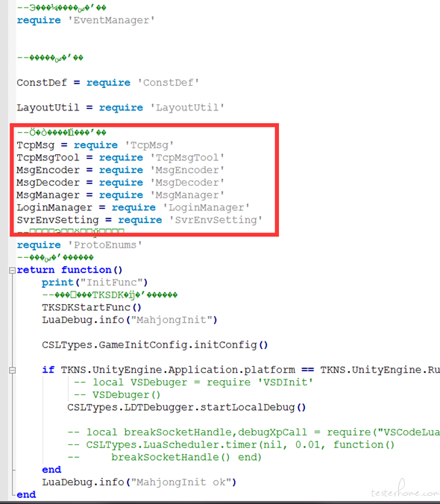Click the CSLTypes.LDTDebugger.startLocalDebug() line
The width and height of the screenshot is (440, 504).
pos(186,408)
